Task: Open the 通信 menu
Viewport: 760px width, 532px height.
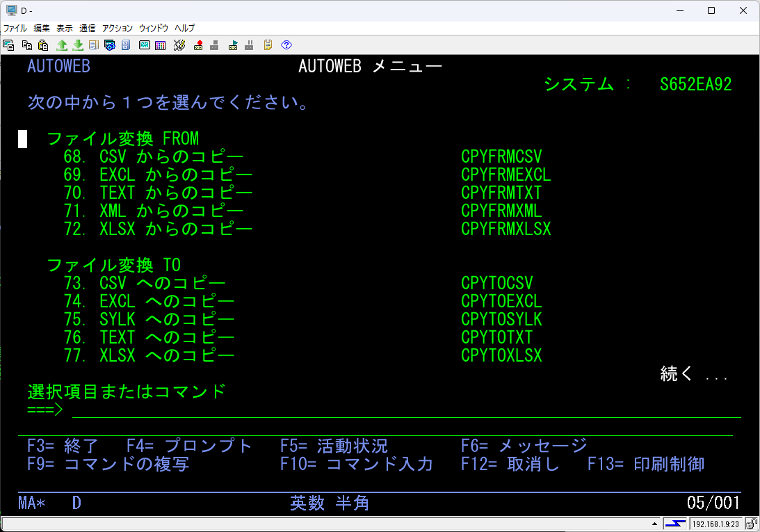Action: click(x=88, y=29)
